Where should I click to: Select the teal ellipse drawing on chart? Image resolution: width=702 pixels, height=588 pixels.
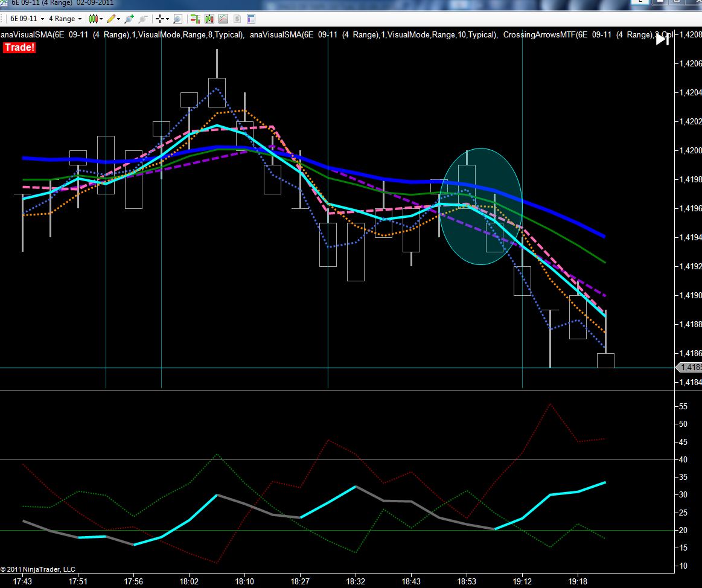481,206
